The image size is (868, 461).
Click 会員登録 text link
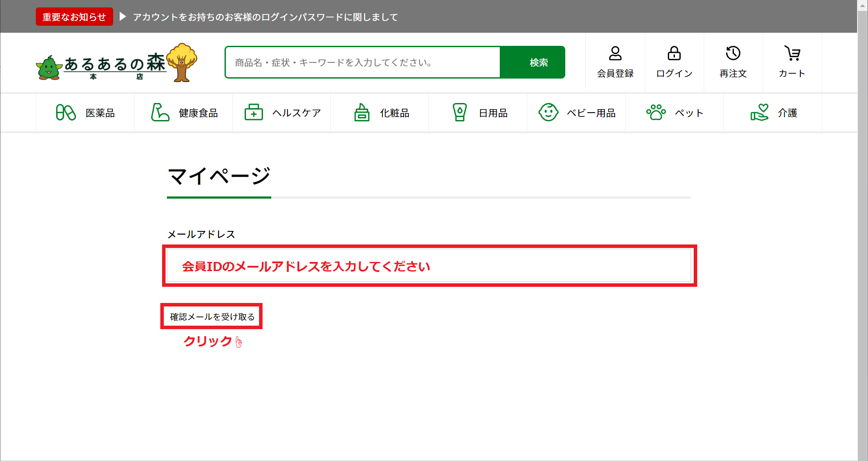[615, 73]
